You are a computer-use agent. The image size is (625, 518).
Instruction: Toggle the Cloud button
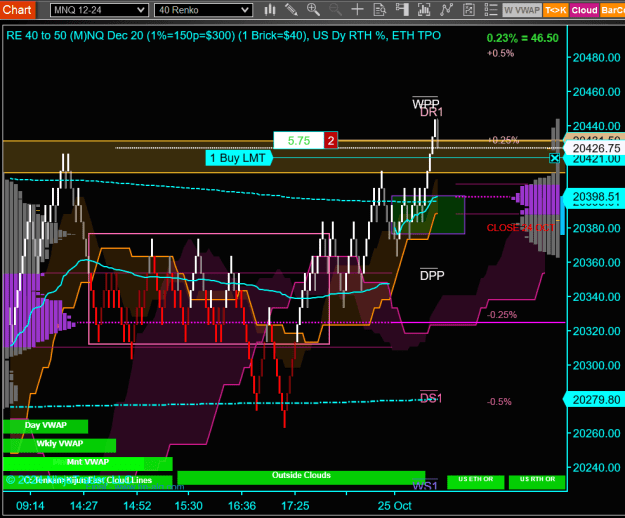coord(584,10)
